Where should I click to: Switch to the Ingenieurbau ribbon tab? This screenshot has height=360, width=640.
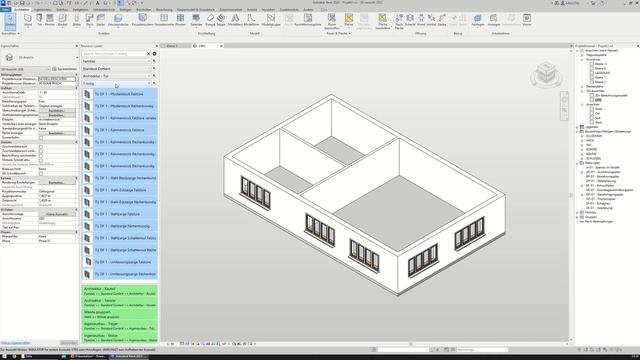point(42,9)
